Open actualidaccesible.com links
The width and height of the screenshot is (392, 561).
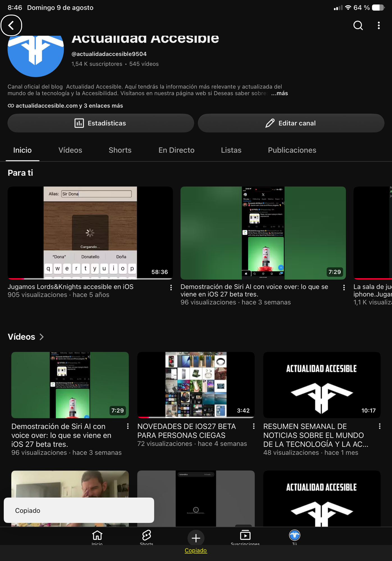[x=65, y=106]
